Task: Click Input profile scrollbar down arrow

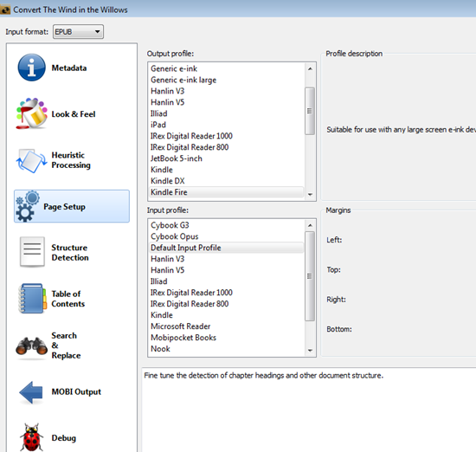Action: click(310, 350)
